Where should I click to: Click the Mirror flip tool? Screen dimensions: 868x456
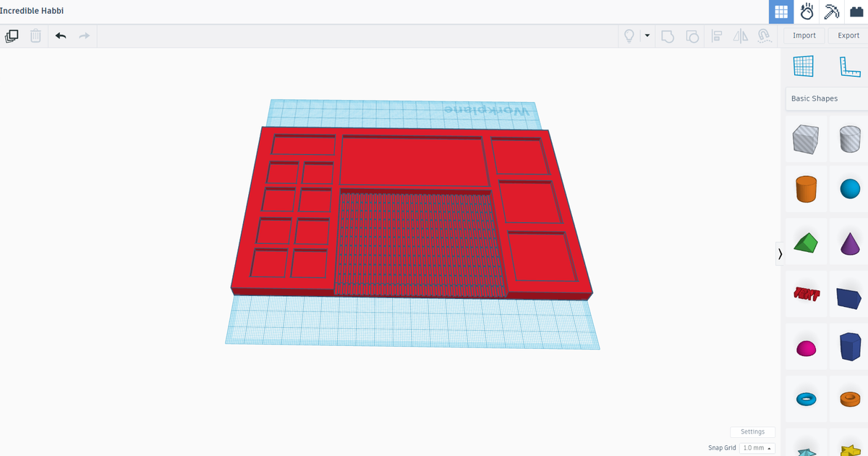tap(740, 35)
